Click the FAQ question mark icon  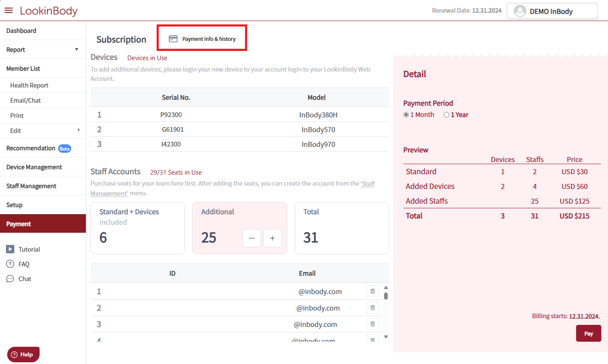coord(10,264)
